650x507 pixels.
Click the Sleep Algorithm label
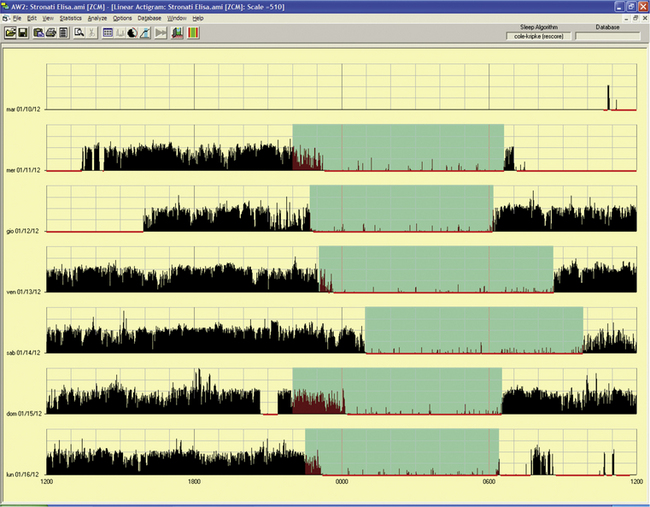539,27
